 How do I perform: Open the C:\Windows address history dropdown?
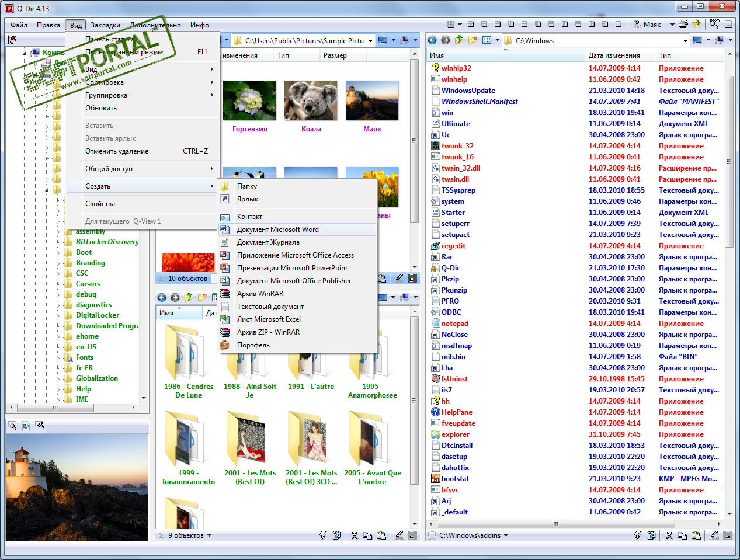click(x=685, y=40)
